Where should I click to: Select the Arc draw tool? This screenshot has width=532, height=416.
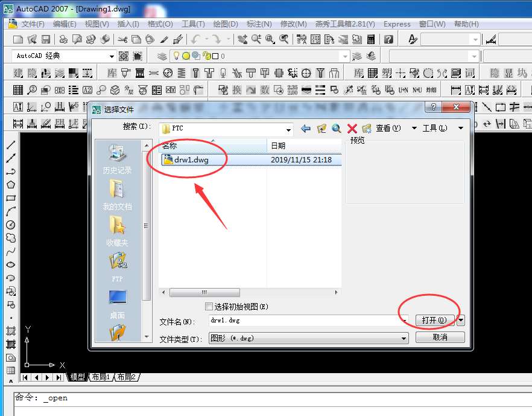[11, 211]
